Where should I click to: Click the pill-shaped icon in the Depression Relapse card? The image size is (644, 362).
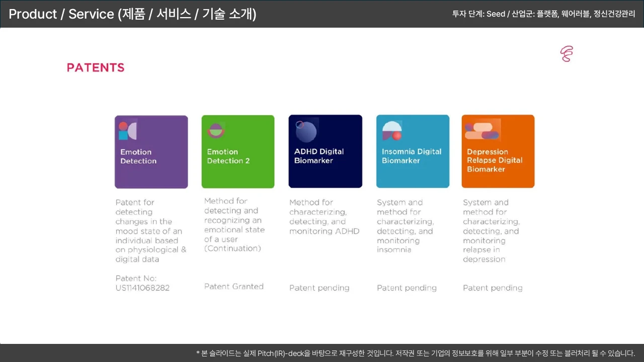(481, 130)
